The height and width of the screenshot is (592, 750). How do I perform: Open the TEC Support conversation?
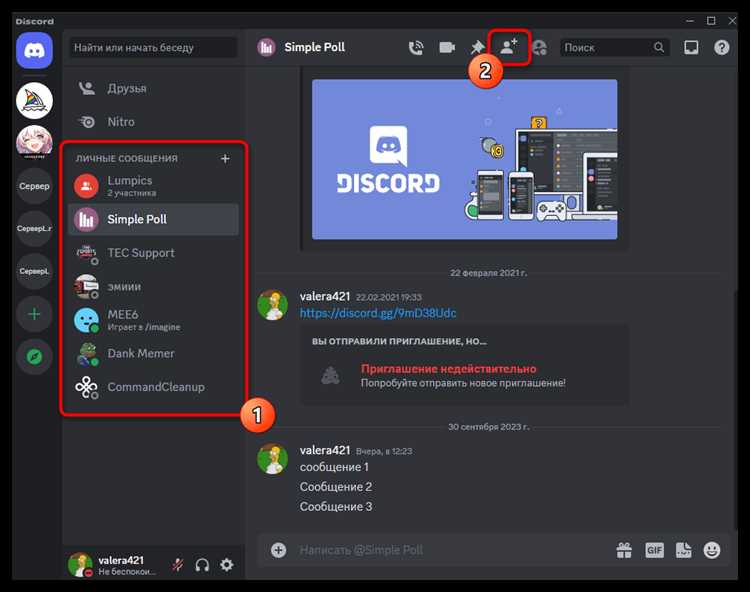tap(154, 253)
